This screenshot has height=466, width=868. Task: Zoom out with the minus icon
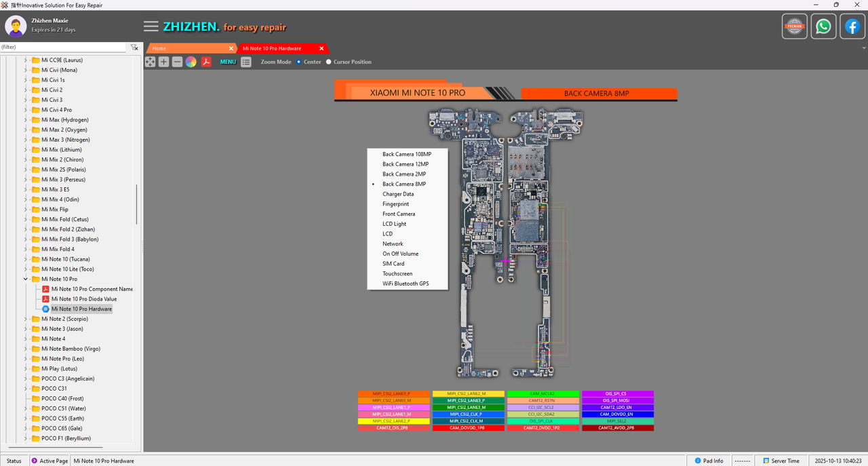(177, 62)
